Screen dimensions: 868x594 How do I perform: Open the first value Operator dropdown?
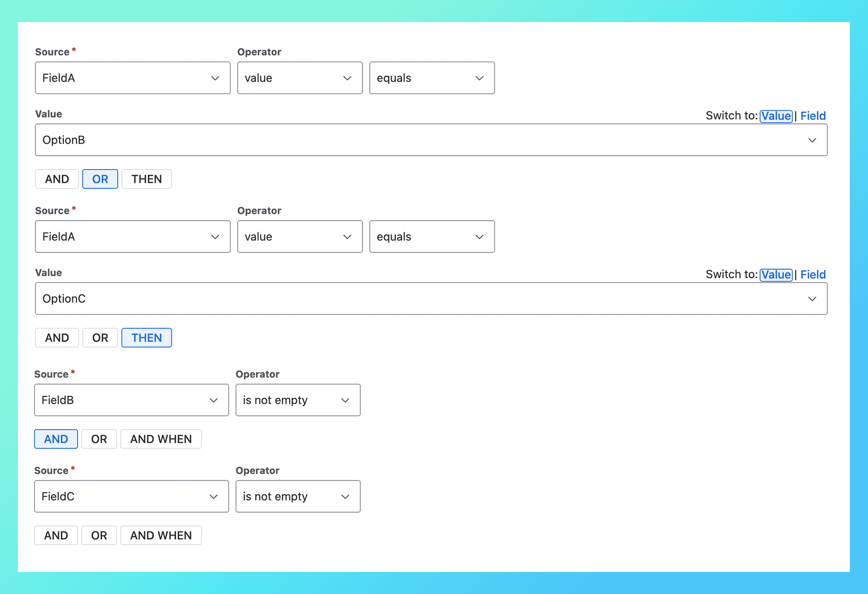coord(299,78)
